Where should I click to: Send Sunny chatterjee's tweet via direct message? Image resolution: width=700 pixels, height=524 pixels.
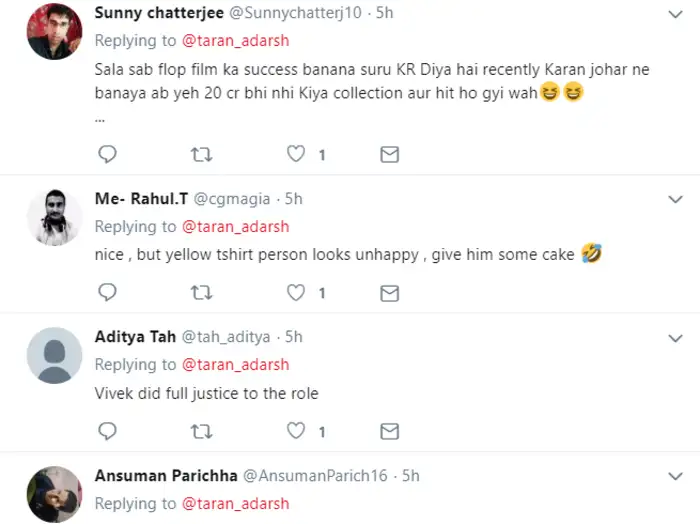pos(390,154)
